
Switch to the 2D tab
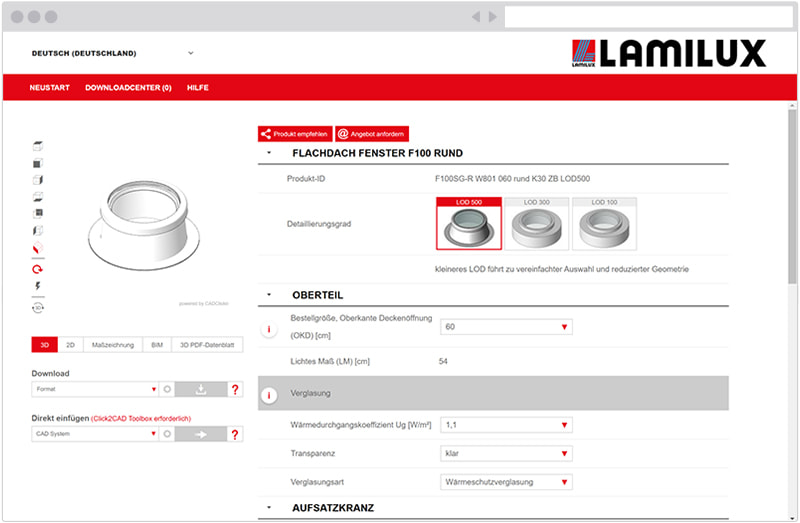[x=70, y=345]
